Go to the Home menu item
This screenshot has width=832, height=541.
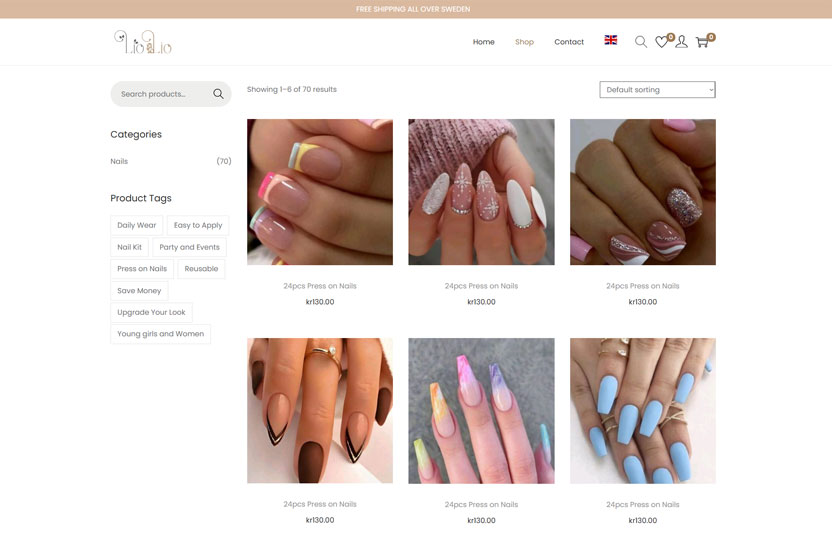(483, 42)
